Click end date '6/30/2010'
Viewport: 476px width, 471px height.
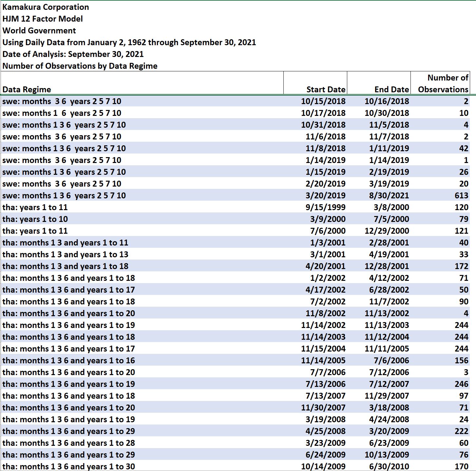point(389,467)
